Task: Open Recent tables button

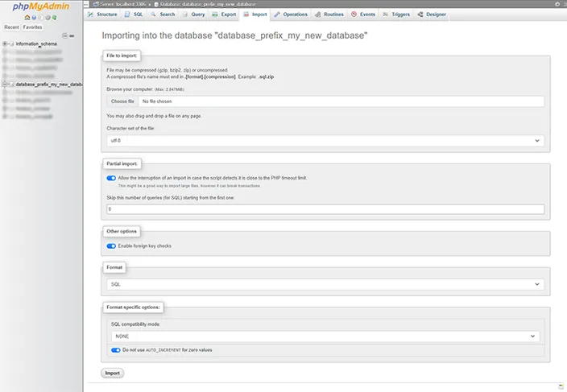Action: click(11, 27)
